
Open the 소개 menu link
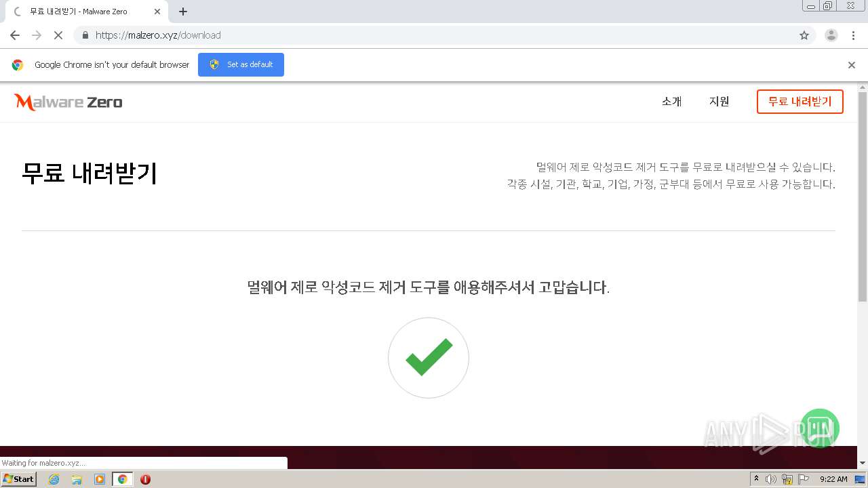671,102
